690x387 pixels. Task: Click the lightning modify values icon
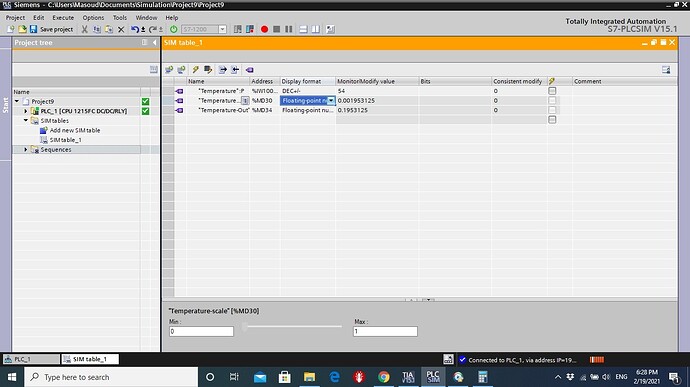tap(195, 70)
